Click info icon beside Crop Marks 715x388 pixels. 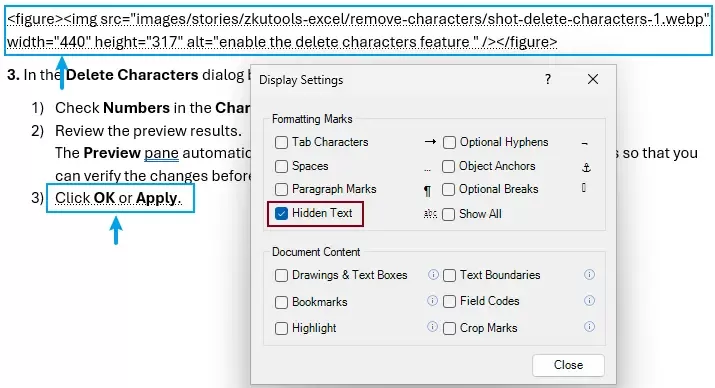[x=589, y=326]
